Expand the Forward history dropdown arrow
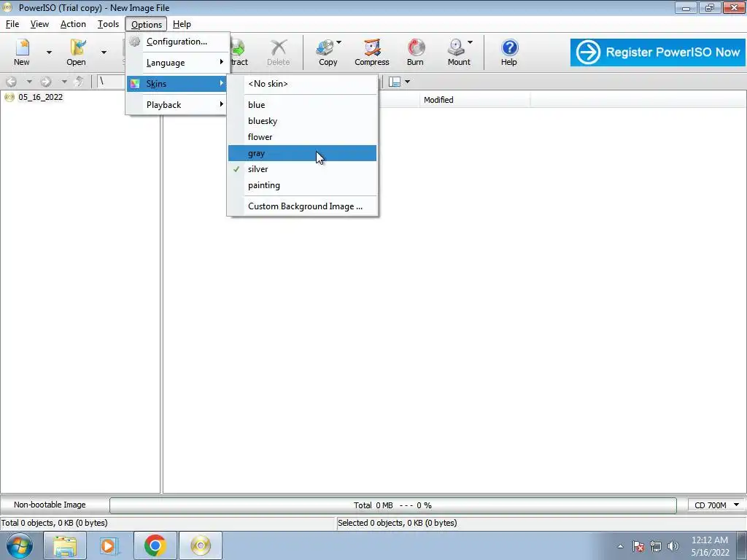The image size is (747, 560). pyautogui.click(x=64, y=82)
